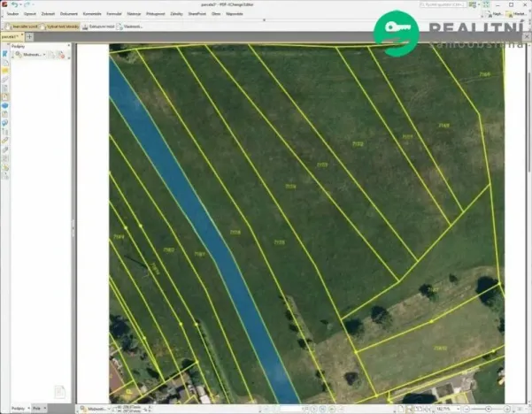Open a new document tab with plus

click(29, 37)
